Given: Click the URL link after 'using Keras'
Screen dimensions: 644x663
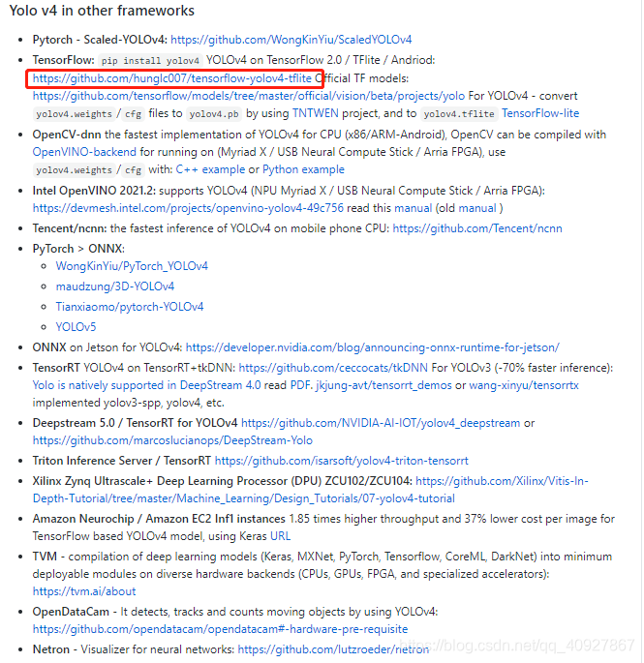Looking at the screenshot, I should (x=281, y=536).
